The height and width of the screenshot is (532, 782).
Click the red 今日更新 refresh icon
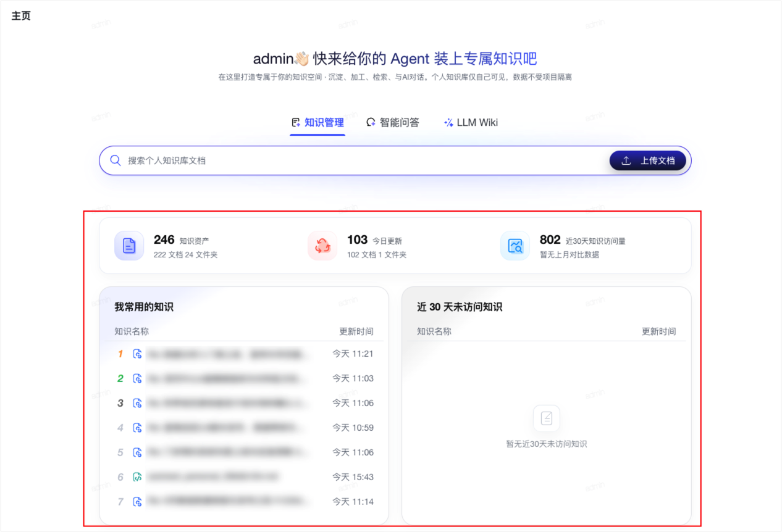322,246
